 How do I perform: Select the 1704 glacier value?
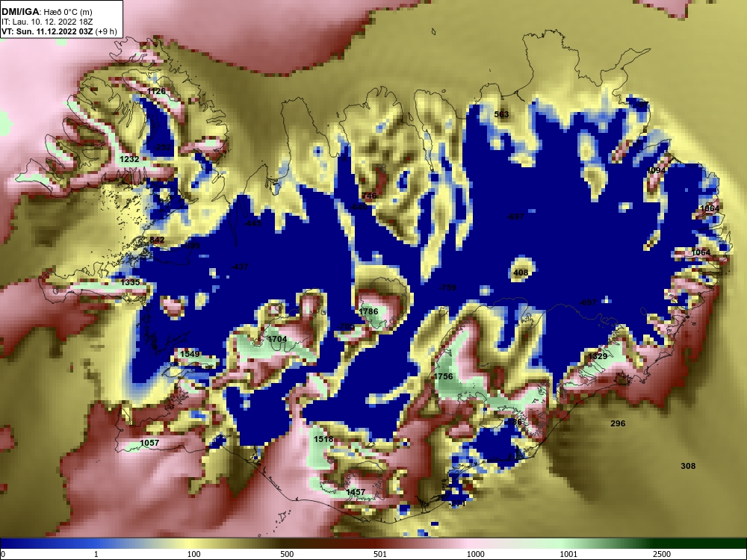277,339
